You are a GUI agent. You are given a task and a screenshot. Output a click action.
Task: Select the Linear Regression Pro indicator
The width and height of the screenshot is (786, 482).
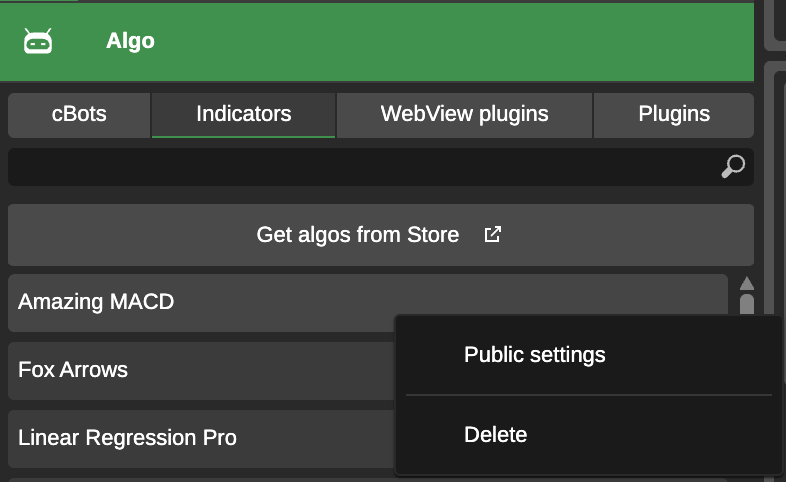click(201, 439)
